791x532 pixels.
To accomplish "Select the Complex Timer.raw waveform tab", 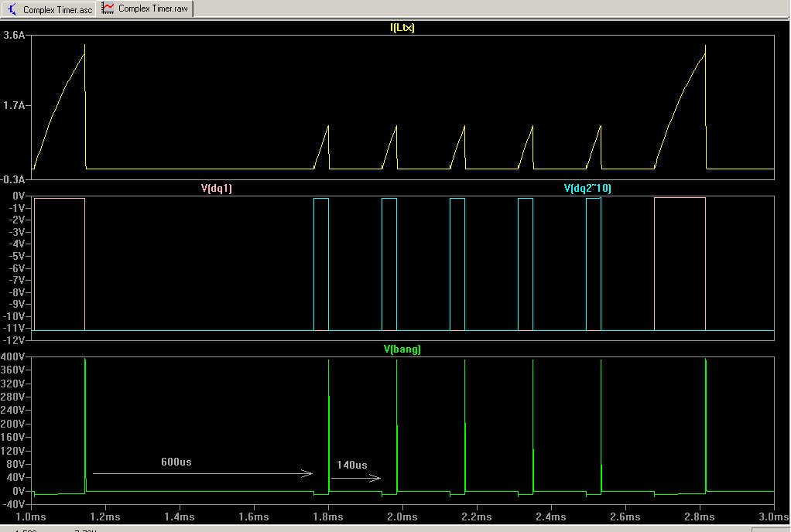I will click(146, 9).
